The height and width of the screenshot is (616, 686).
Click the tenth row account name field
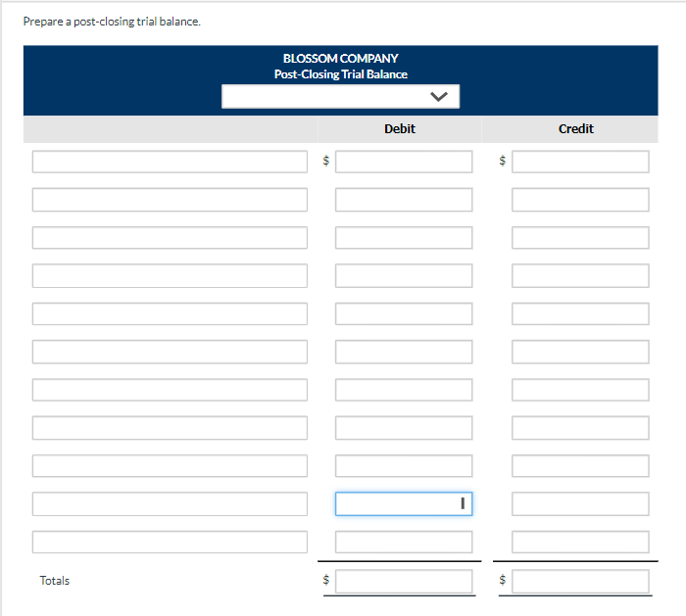pyautogui.click(x=170, y=503)
